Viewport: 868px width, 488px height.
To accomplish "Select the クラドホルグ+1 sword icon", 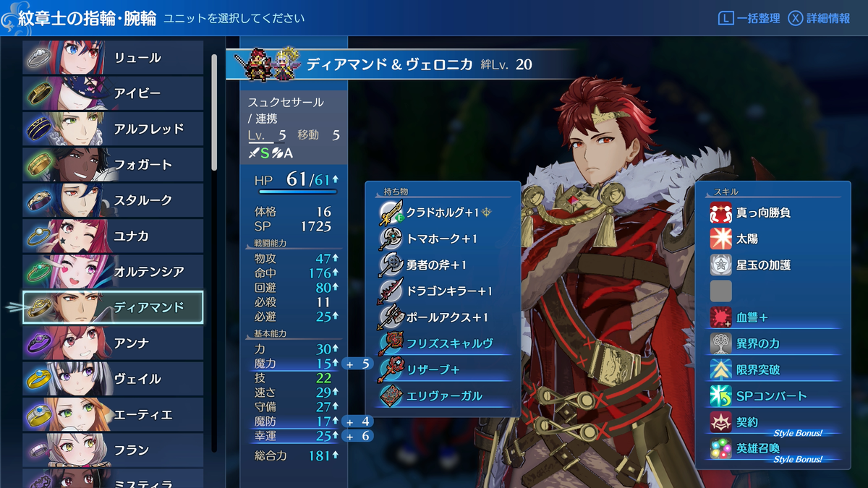I will pos(391,213).
